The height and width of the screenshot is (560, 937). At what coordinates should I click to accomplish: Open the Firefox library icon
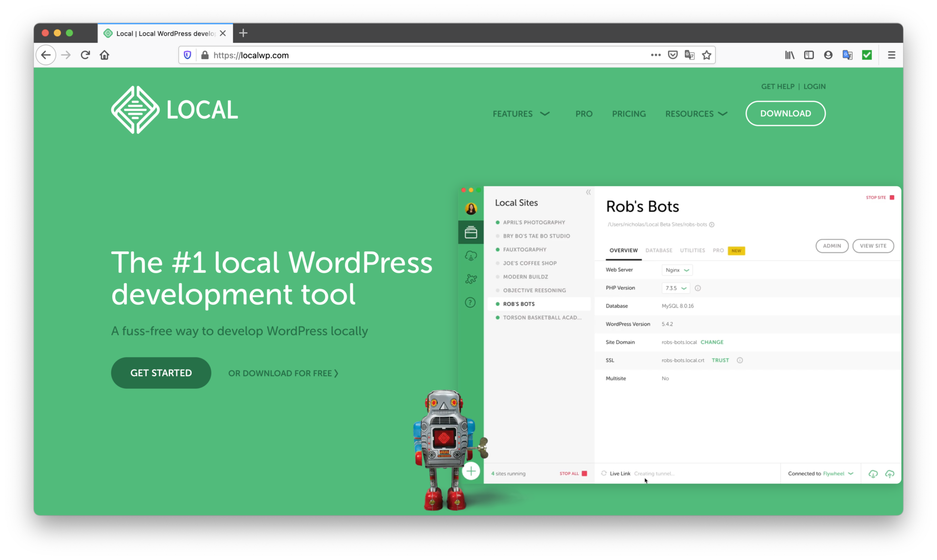pos(790,55)
